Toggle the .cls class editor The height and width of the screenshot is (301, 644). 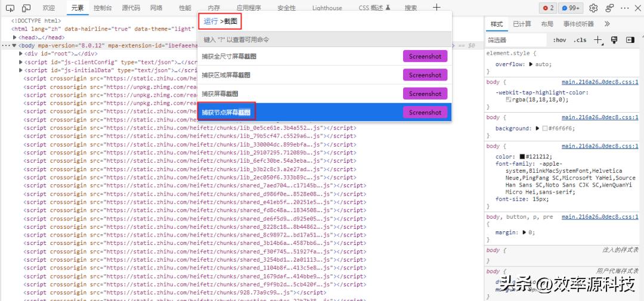tap(580, 41)
